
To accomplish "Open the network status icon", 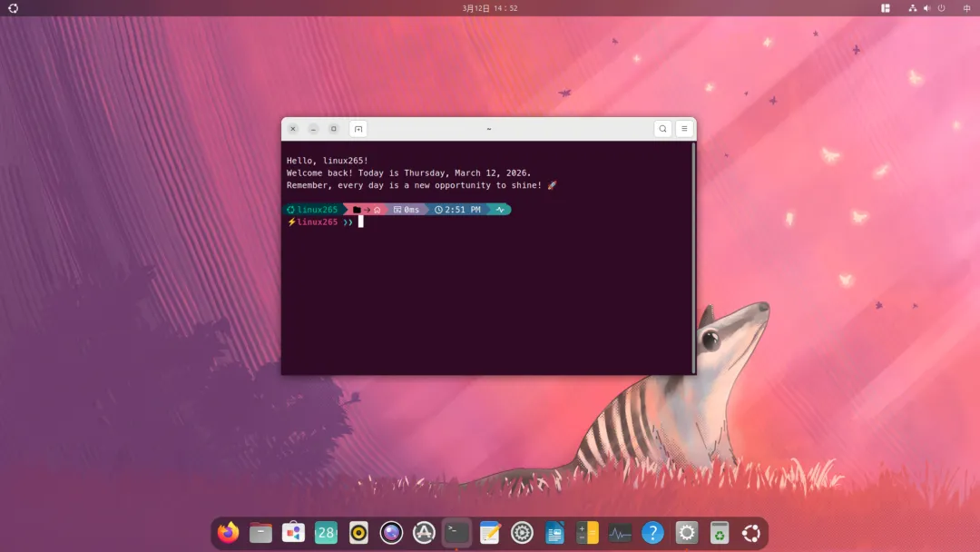I will pos(913,8).
